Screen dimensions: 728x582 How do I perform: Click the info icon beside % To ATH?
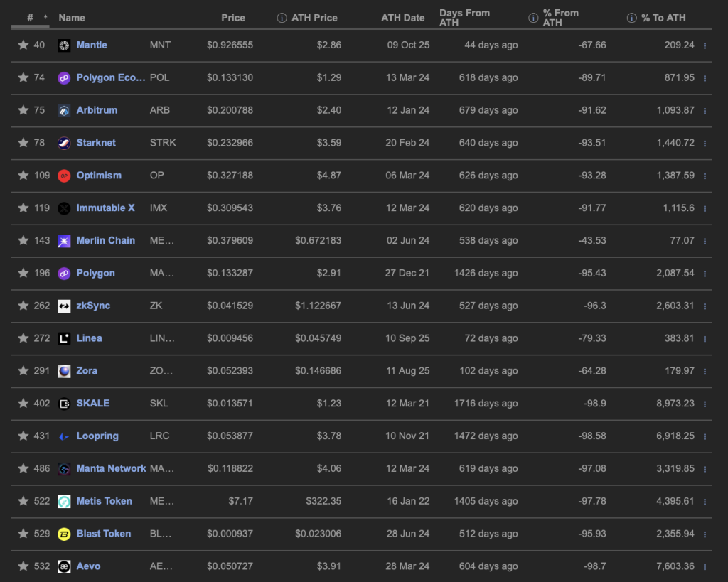pos(631,18)
